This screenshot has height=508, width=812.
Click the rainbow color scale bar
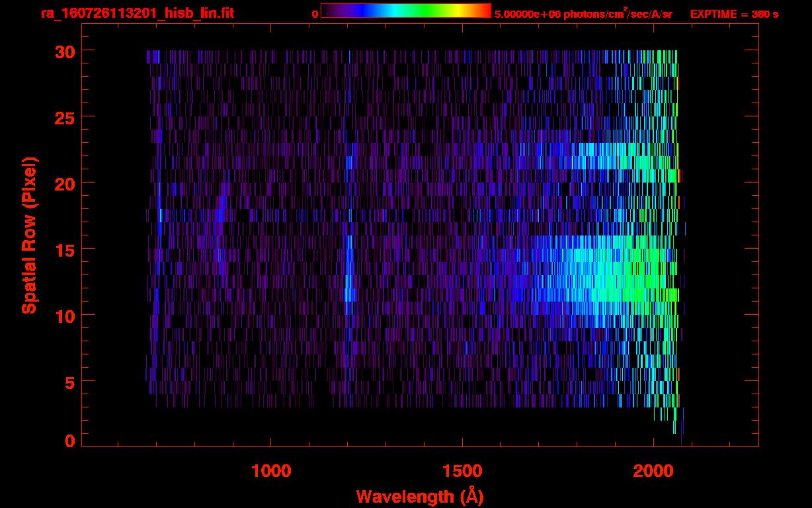[x=406, y=11]
